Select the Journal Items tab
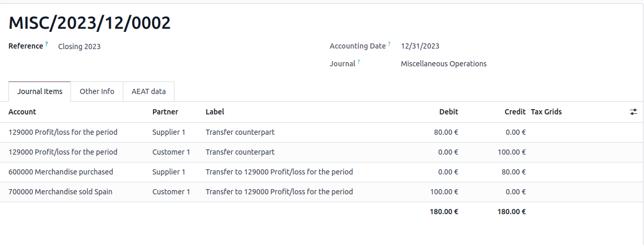The height and width of the screenshot is (245, 644). click(x=40, y=91)
